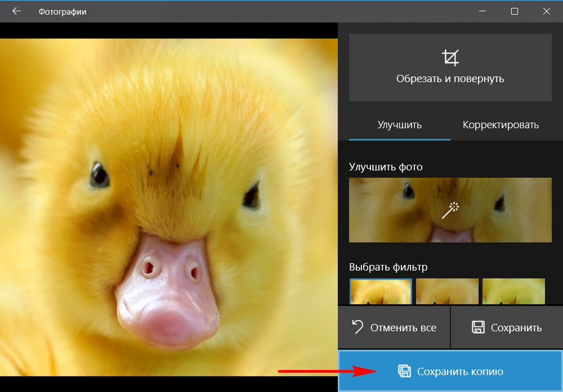
Task: Click the Улучшить фото preview image
Action: point(450,210)
